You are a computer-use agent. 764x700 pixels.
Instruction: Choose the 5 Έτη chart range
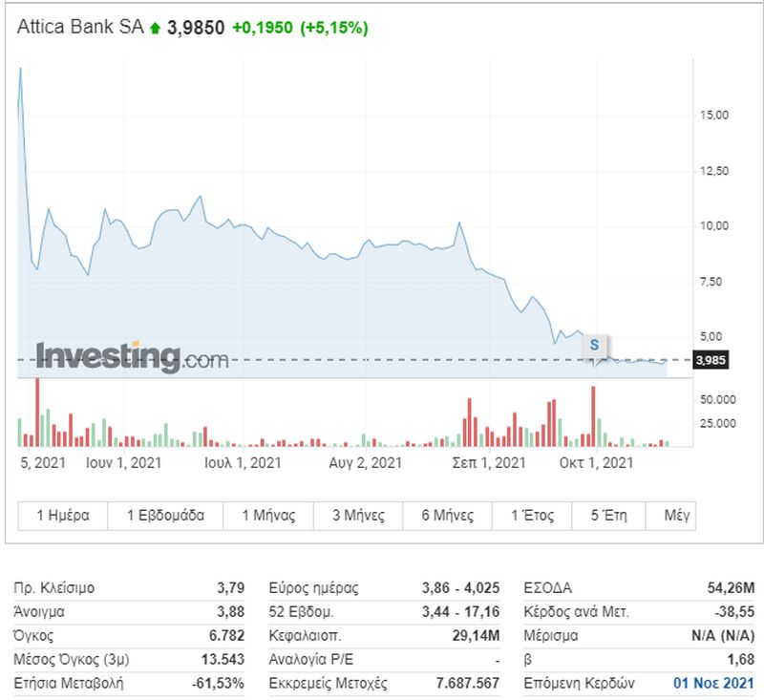(x=608, y=515)
